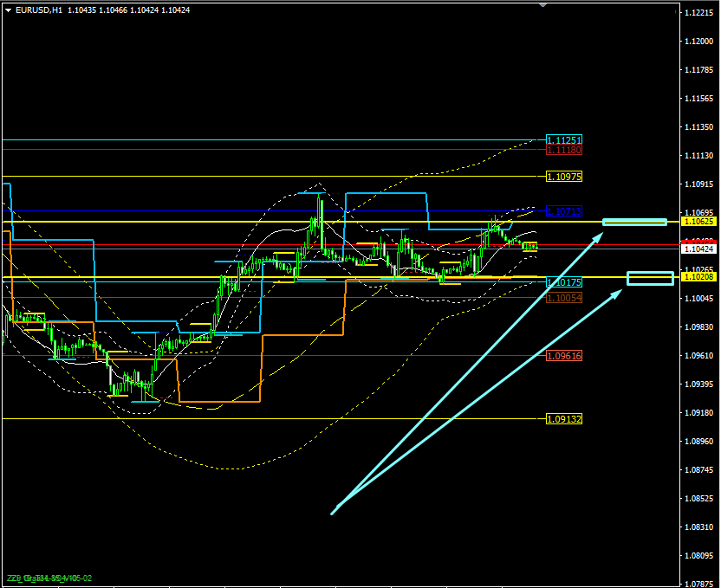Click the arrowhead of the lower cyan arrow
721x588 pixels.
point(617,294)
